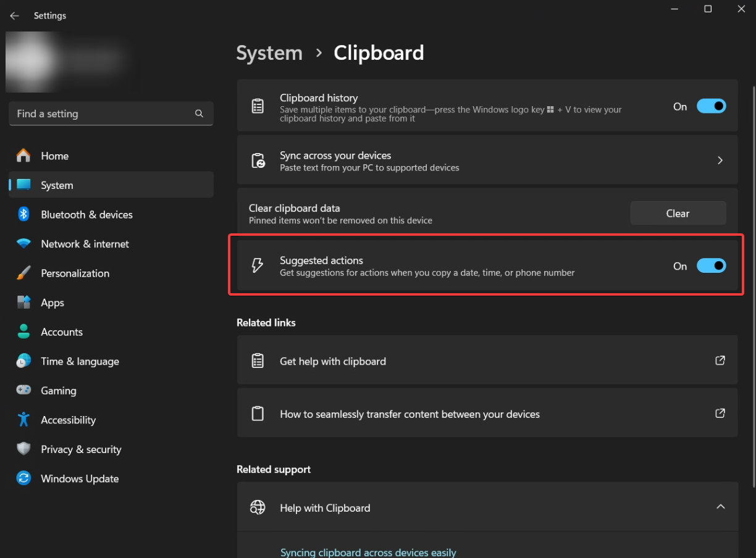Click the Help with Clipboard globe icon
756x558 pixels.
[x=258, y=507]
